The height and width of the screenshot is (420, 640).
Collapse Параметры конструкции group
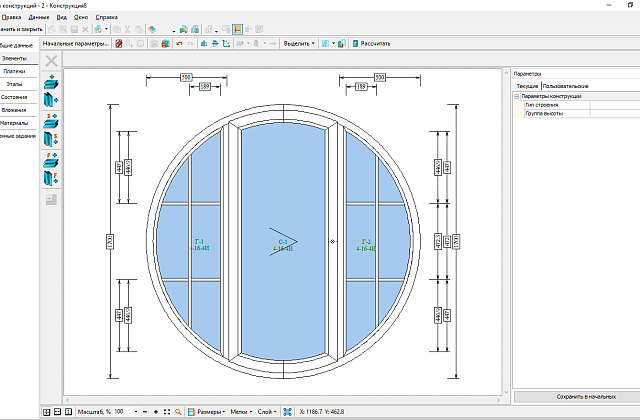pyautogui.click(x=517, y=96)
